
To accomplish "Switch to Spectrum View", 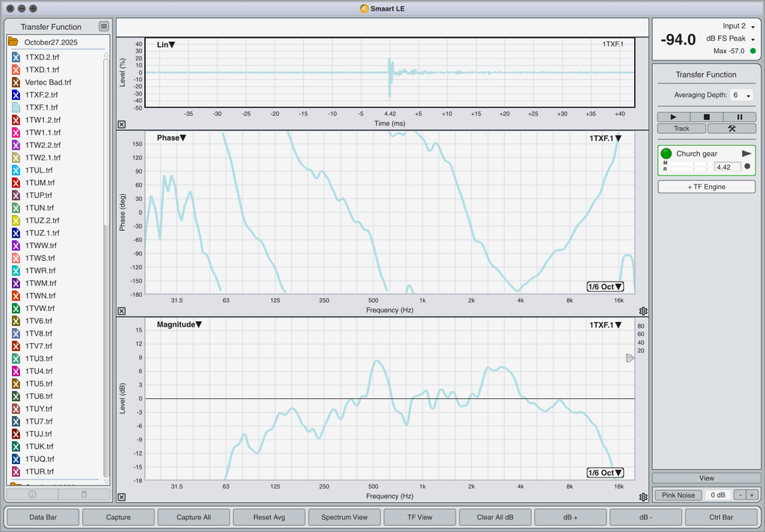I will (344, 517).
